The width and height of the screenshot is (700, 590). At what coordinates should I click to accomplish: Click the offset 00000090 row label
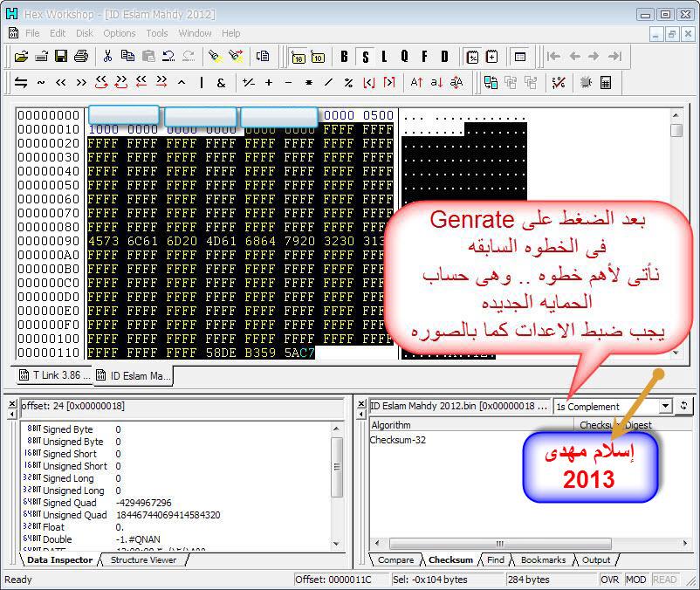point(48,241)
